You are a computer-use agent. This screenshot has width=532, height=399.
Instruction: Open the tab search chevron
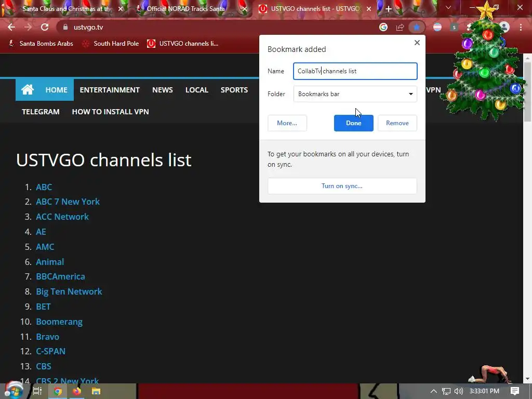[448, 7]
